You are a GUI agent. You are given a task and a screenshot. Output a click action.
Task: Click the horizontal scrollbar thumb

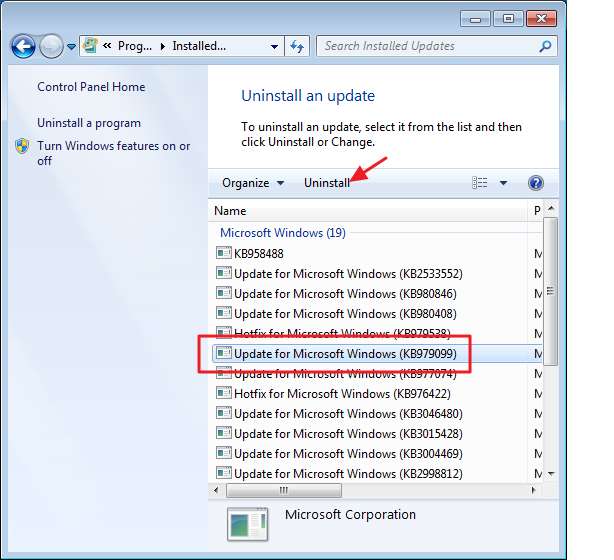[x=284, y=490]
